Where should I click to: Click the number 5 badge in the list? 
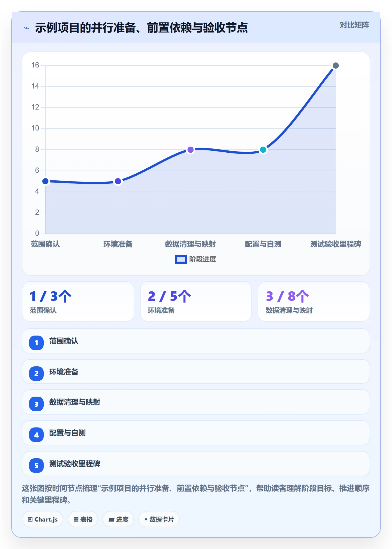tap(36, 466)
